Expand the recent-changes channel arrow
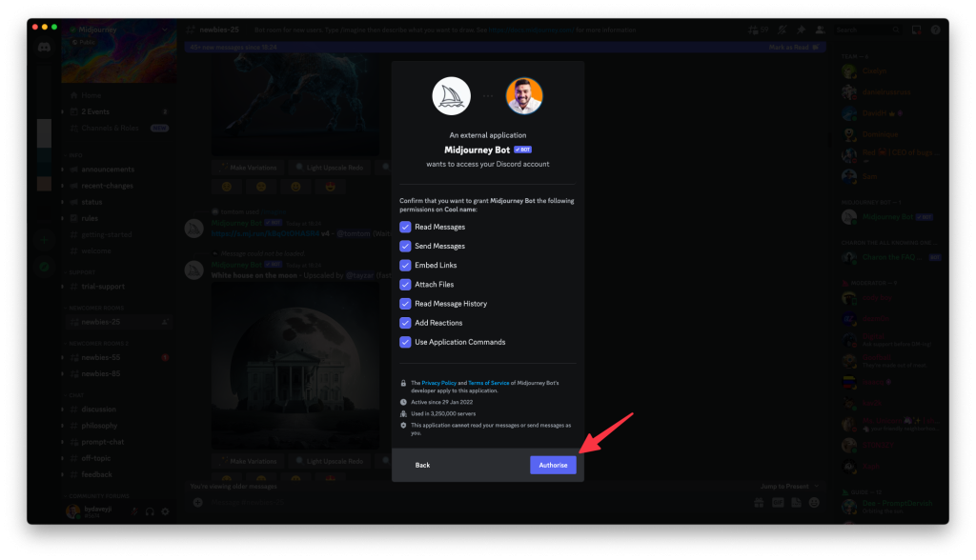The height and width of the screenshot is (560, 976). [62, 186]
